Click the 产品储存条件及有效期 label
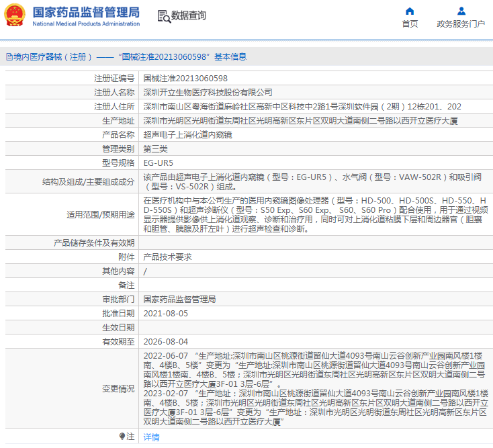 [94, 243]
